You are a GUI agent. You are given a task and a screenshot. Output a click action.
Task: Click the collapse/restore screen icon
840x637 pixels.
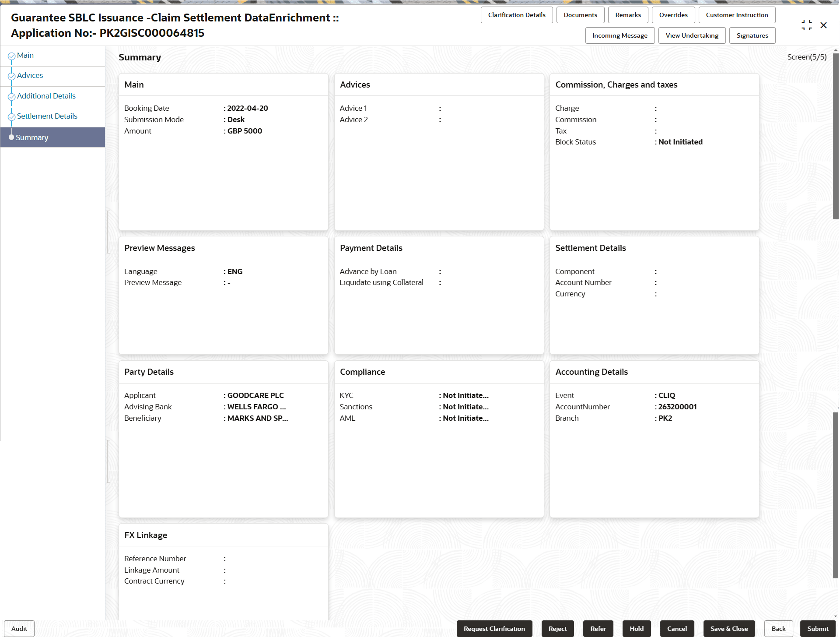806,25
